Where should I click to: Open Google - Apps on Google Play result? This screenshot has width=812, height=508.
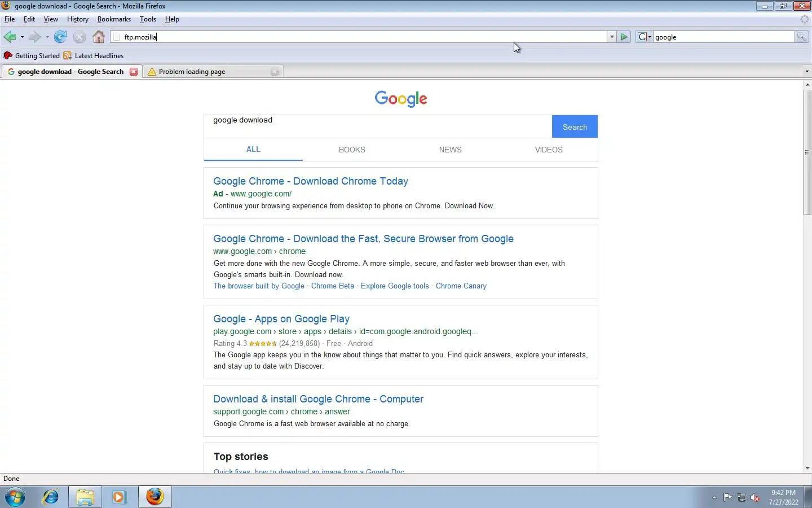tap(281, 319)
